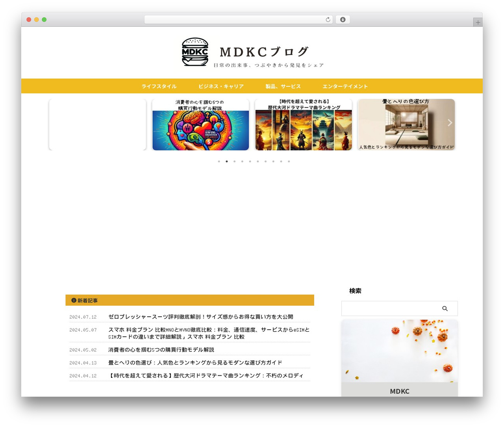
Task: Open the 歴代大河ドラマテーマ曲ランキング article link
Action: pos(206,376)
